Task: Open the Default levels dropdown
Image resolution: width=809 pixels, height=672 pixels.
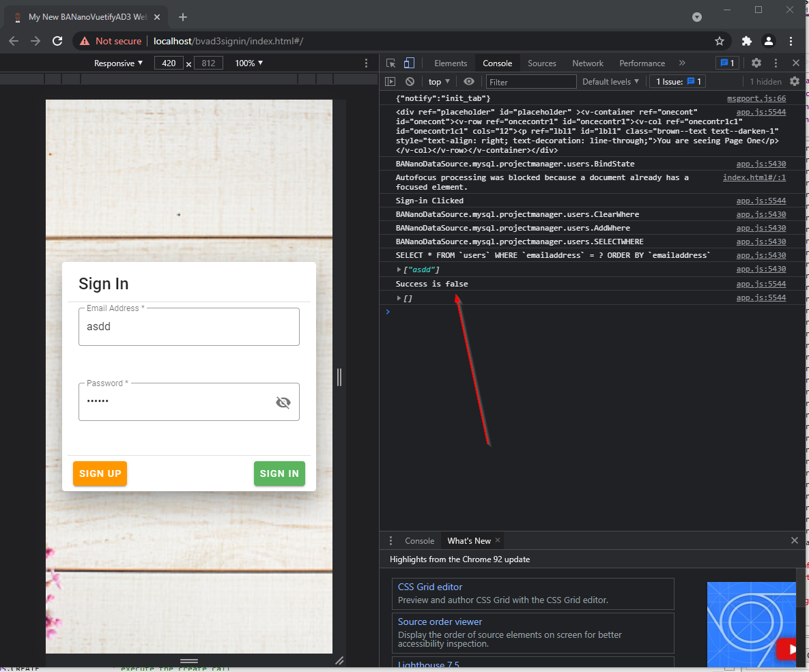Action: point(610,81)
